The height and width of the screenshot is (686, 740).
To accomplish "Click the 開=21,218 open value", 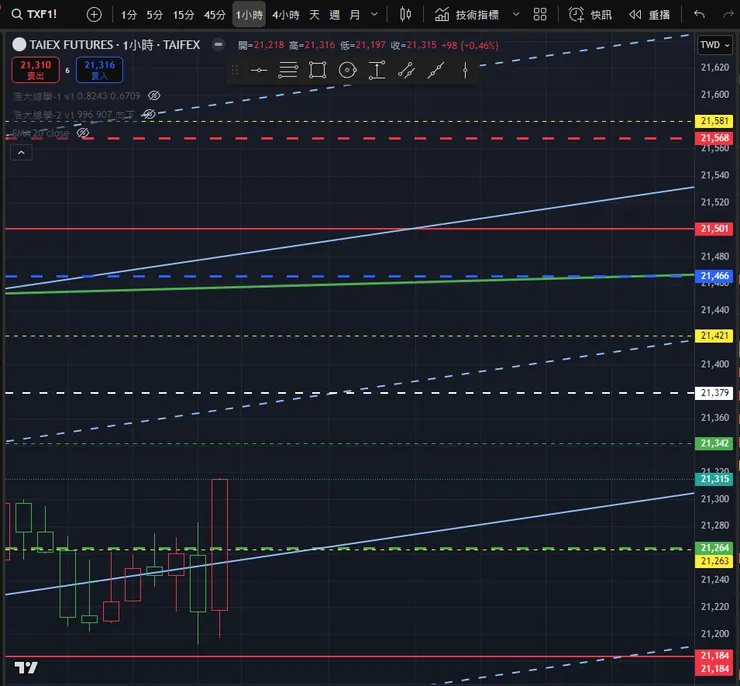I will coord(261,45).
